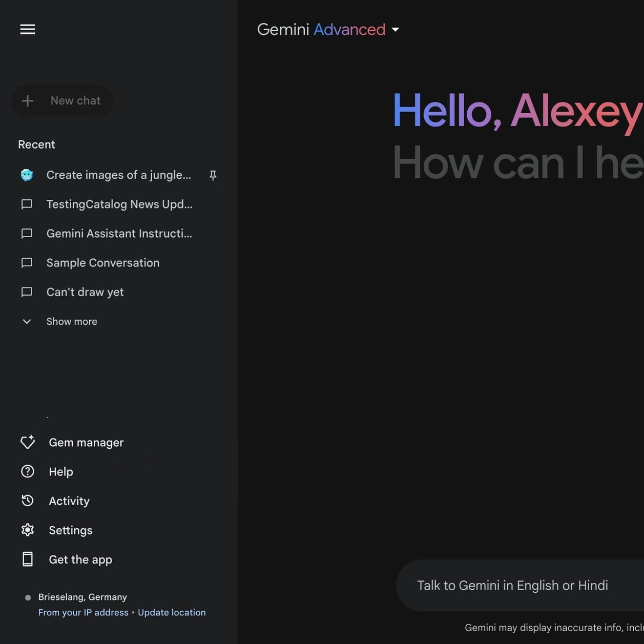Click the gem avatar icon beside the jungle chat

coord(27,175)
